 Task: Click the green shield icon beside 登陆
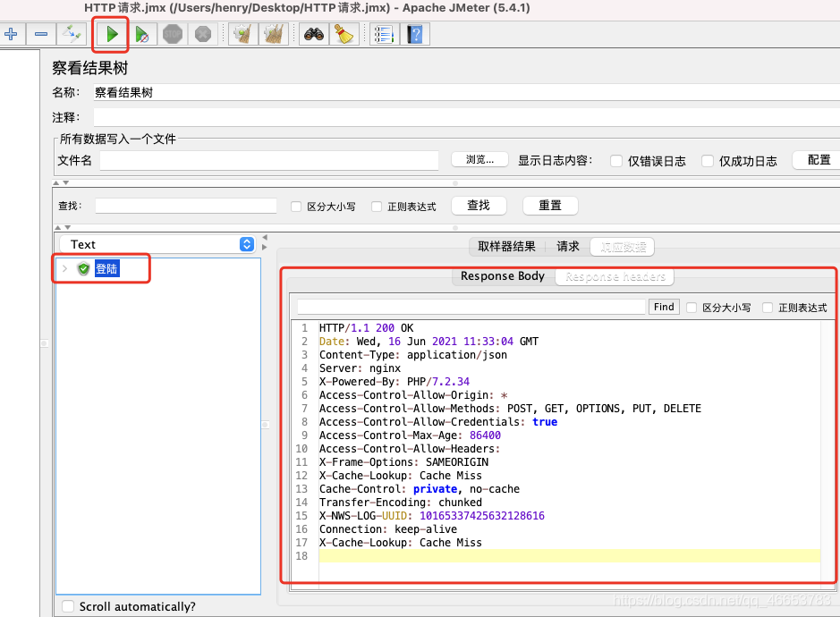83,268
